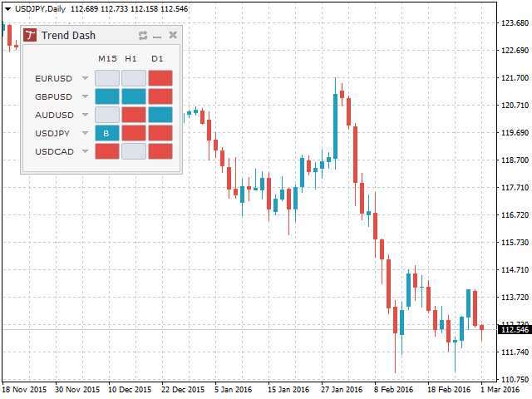This screenshot has width=532, height=399.
Task: Click the AUDUSD M15 grey trend cell
Action: [x=107, y=115]
